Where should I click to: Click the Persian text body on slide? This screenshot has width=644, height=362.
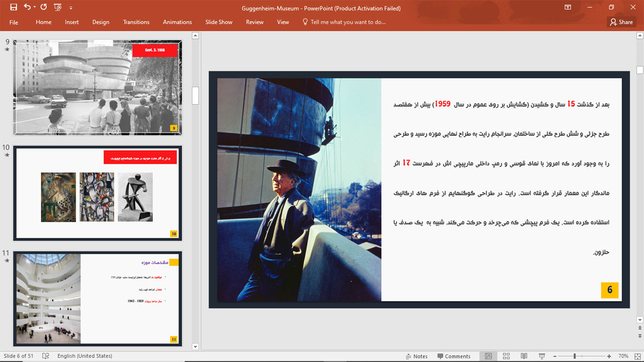click(x=501, y=178)
